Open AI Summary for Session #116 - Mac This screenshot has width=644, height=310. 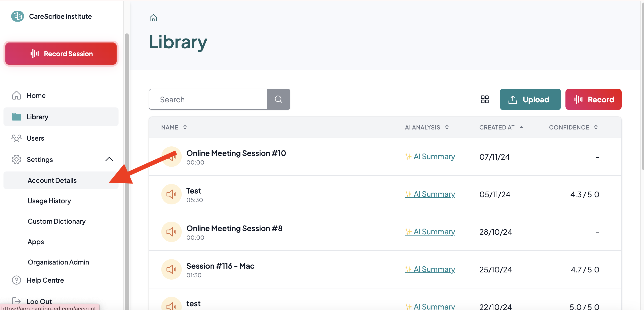click(430, 270)
